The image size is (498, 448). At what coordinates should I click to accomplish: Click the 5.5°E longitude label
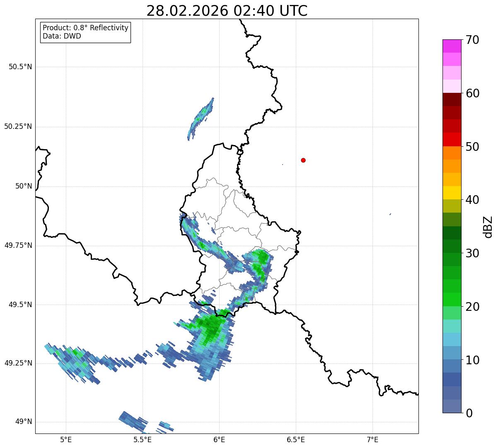[143, 439]
